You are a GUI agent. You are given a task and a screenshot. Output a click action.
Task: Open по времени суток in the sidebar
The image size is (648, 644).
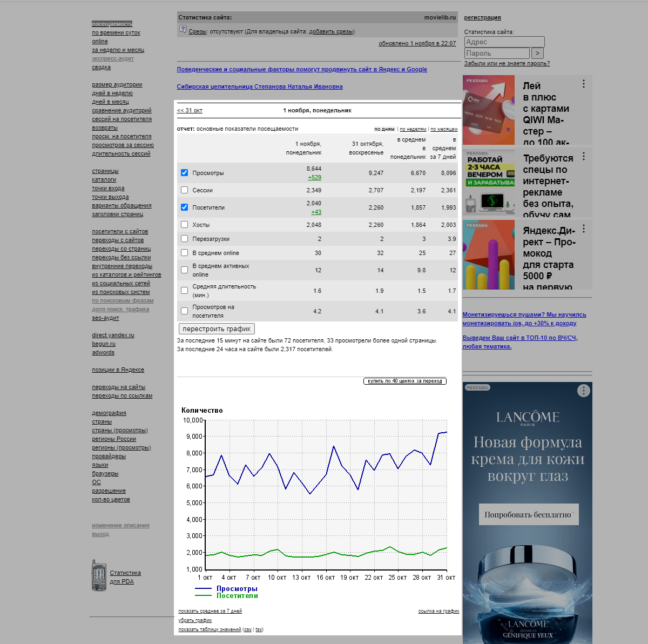pyautogui.click(x=116, y=33)
